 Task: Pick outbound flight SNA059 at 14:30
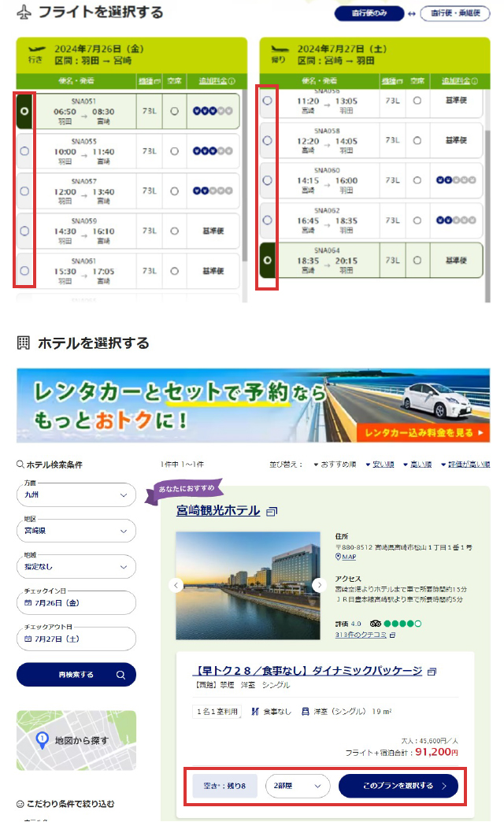[x=24, y=231]
